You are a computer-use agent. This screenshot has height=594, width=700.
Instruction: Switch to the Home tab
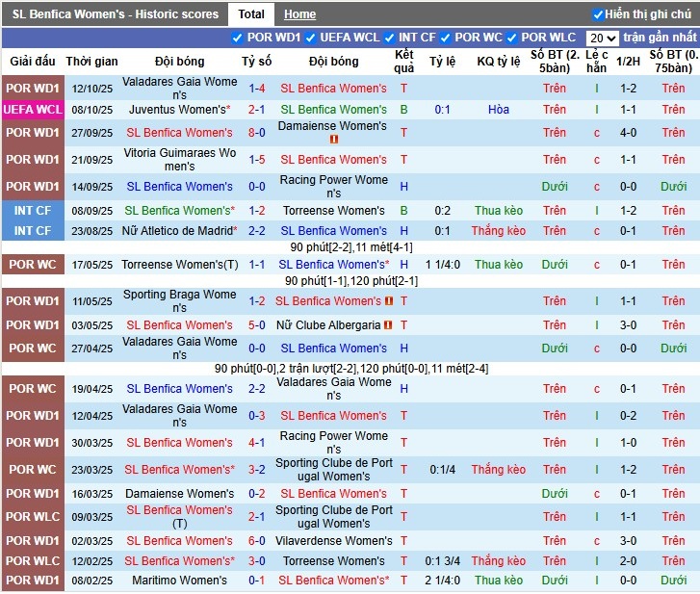click(299, 14)
